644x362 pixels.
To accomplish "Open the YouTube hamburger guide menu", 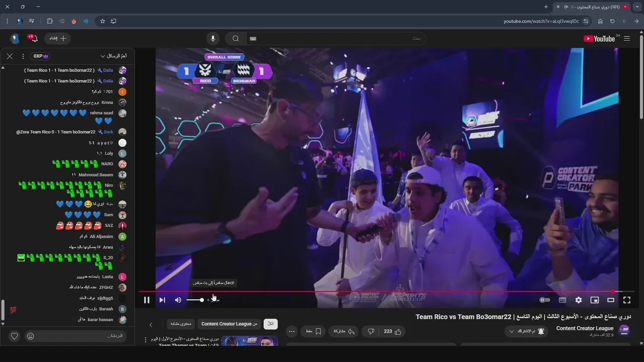I will point(627,39).
